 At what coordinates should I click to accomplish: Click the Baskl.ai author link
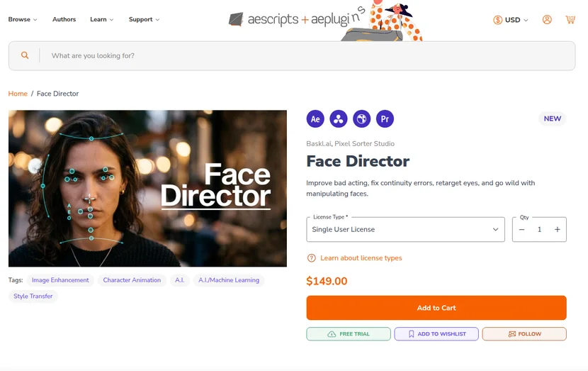coord(319,144)
